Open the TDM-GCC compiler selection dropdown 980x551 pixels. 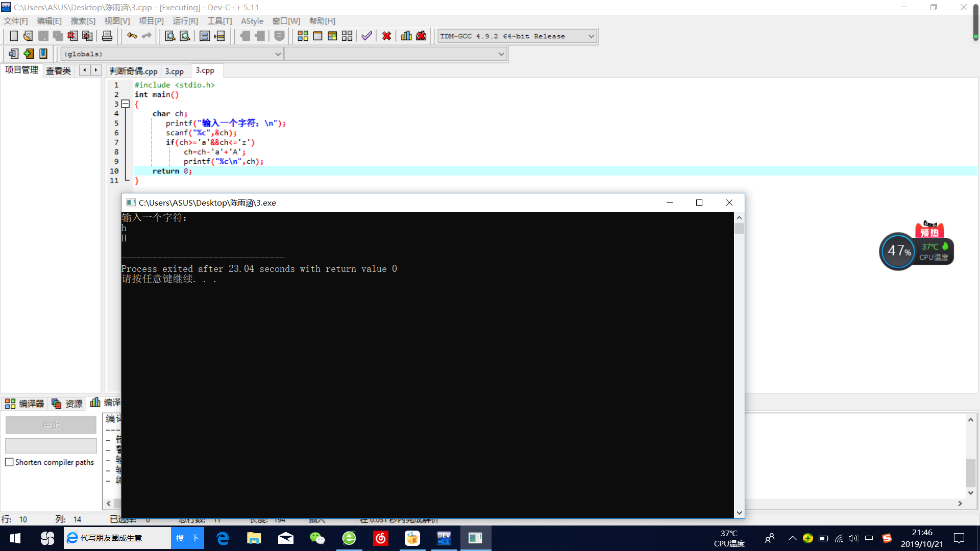pyautogui.click(x=591, y=36)
